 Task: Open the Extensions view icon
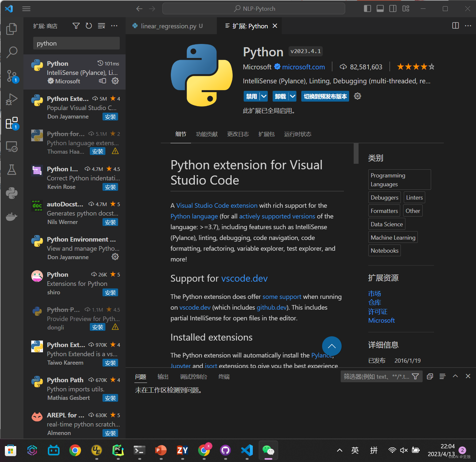[12, 123]
